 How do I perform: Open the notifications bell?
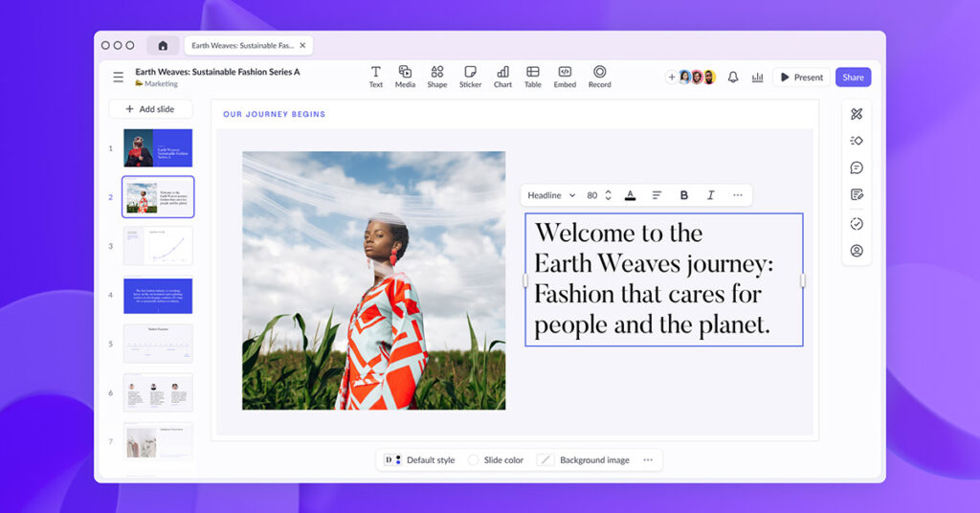coord(733,78)
